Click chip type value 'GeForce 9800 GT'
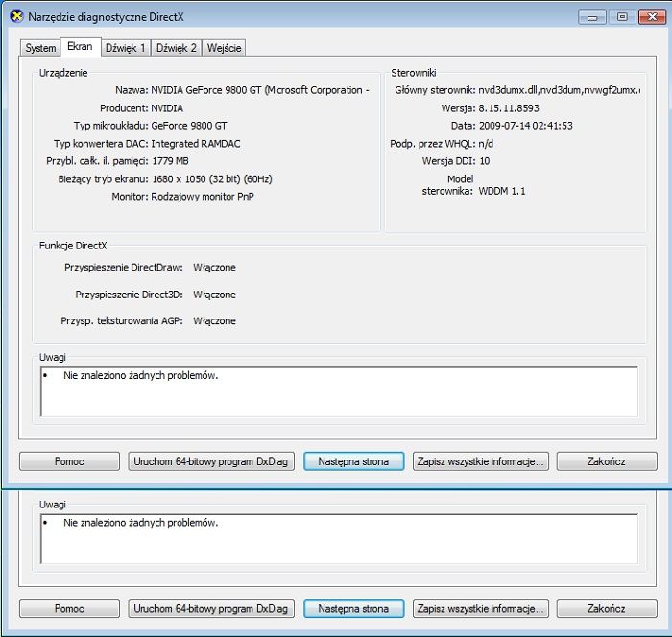672x637 pixels. [189, 126]
